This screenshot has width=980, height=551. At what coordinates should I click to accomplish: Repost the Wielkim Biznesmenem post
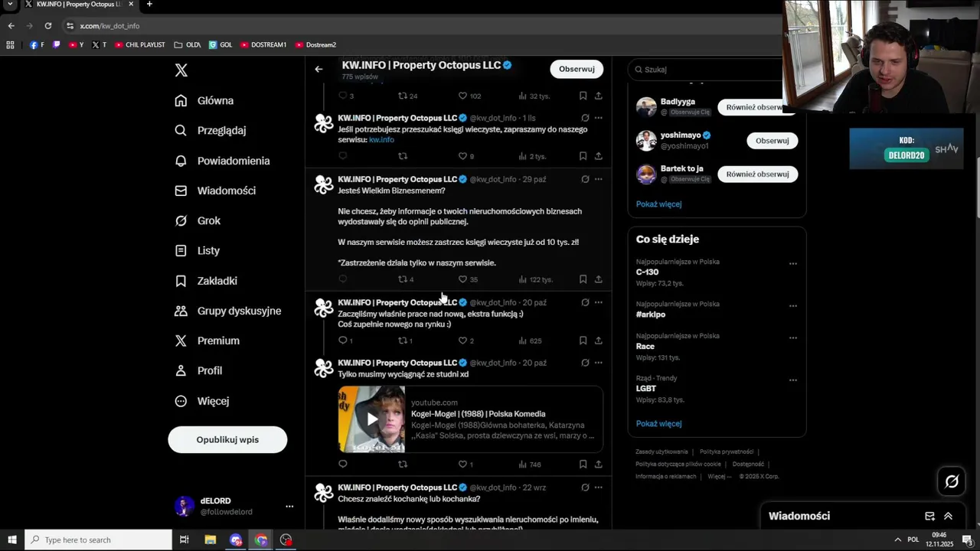click(403, 279)
